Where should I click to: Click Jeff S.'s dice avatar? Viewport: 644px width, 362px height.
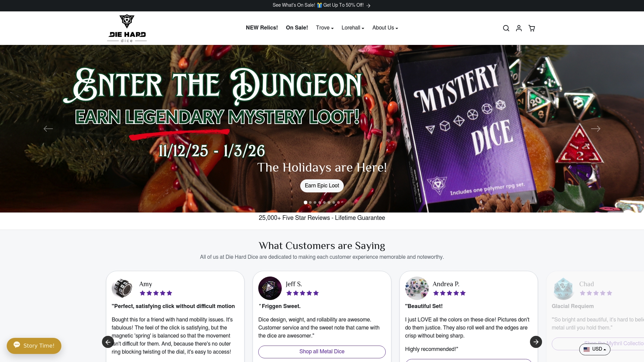tap(269, 288)
